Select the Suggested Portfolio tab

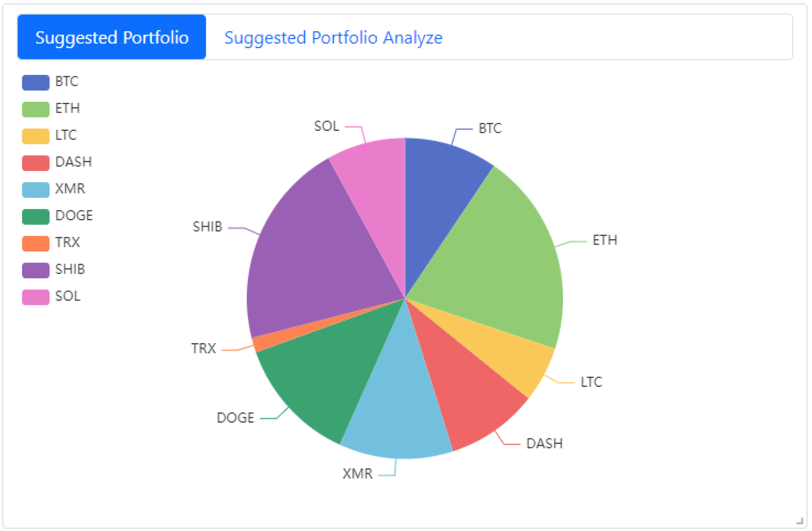[x=112, y=38]
